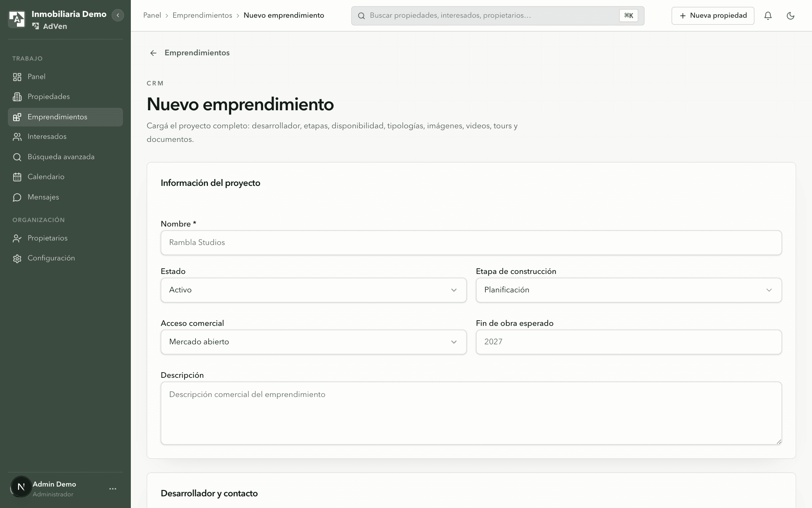
Task: Click the Configuración gear icon
Action: pyautogui.click(x=17, y=259)
